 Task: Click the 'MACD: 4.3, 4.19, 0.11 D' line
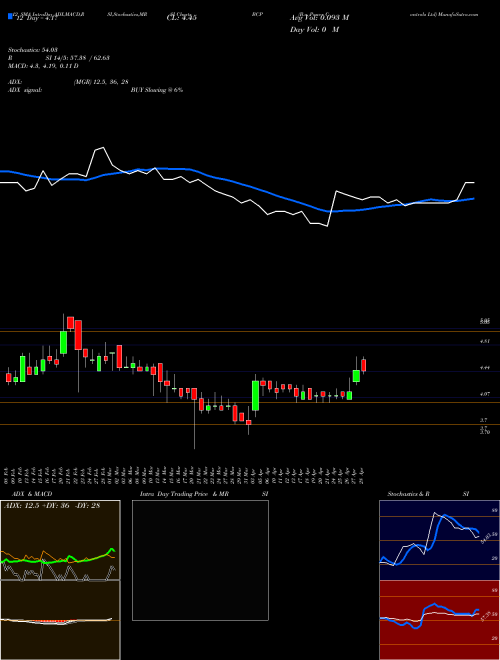(43, 66)
